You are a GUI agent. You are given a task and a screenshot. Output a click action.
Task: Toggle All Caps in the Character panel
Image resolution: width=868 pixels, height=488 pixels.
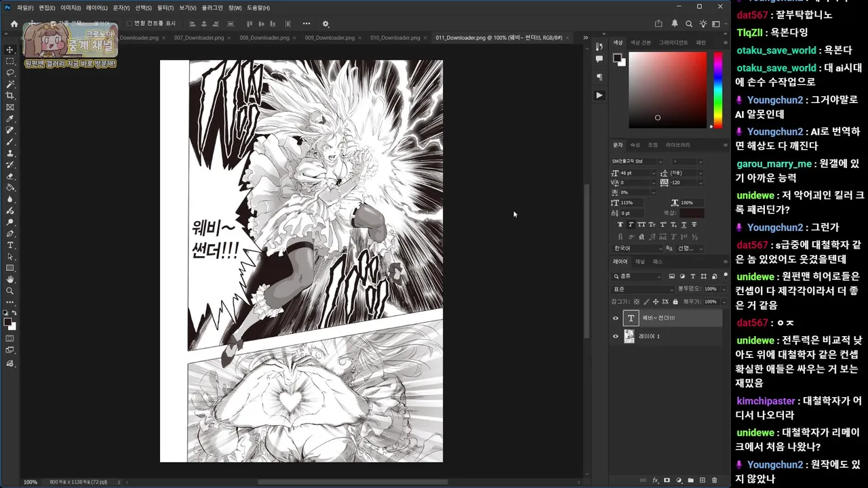click(x=642, y=224)
